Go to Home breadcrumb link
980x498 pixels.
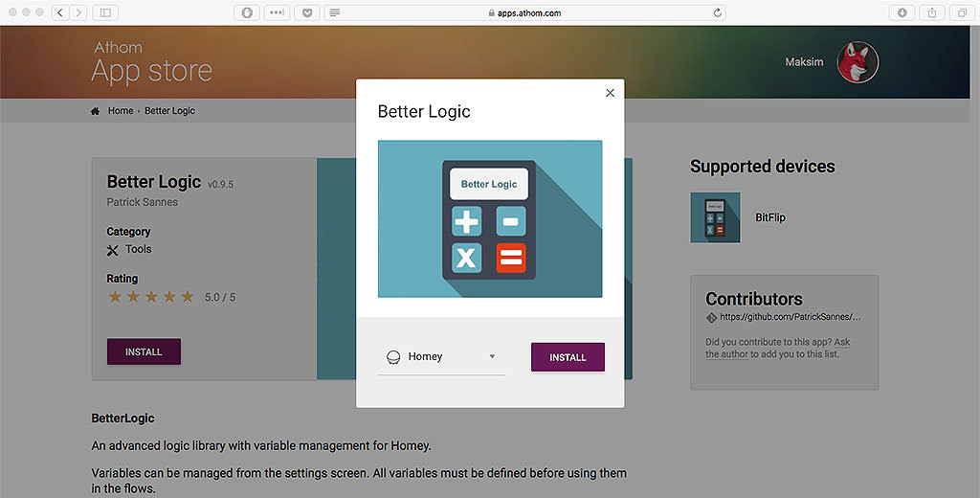tap(121, 111)
